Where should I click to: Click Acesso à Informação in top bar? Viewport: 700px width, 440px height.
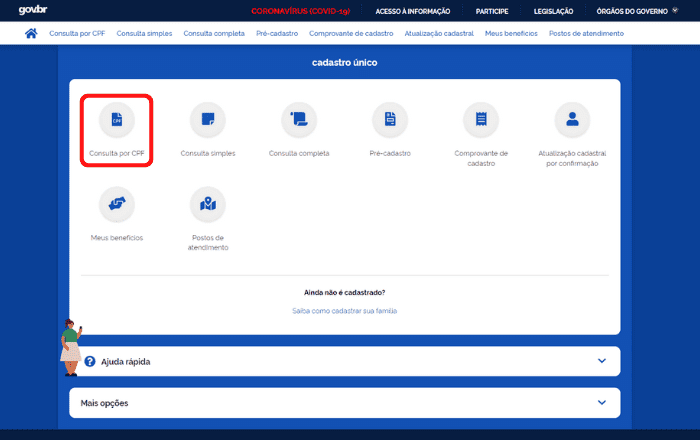(412, 11)
